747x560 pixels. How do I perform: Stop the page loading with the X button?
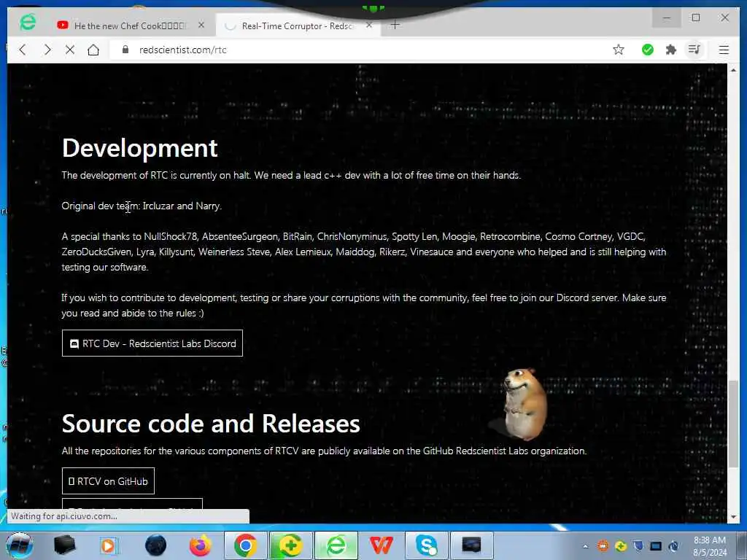(x=69, y=50)
